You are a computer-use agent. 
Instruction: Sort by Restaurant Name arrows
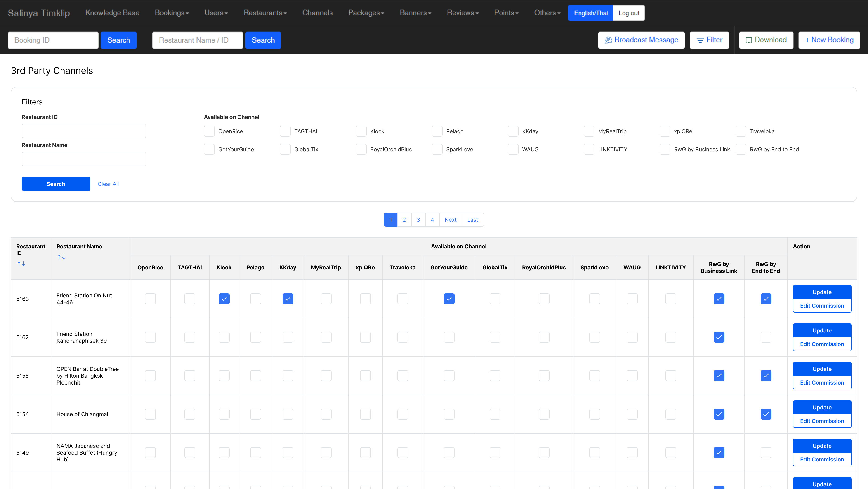[x=61, y=257]
